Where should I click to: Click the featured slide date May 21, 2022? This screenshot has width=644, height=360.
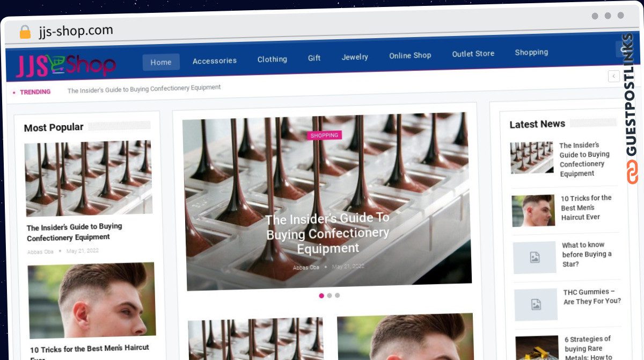point(348,267)
